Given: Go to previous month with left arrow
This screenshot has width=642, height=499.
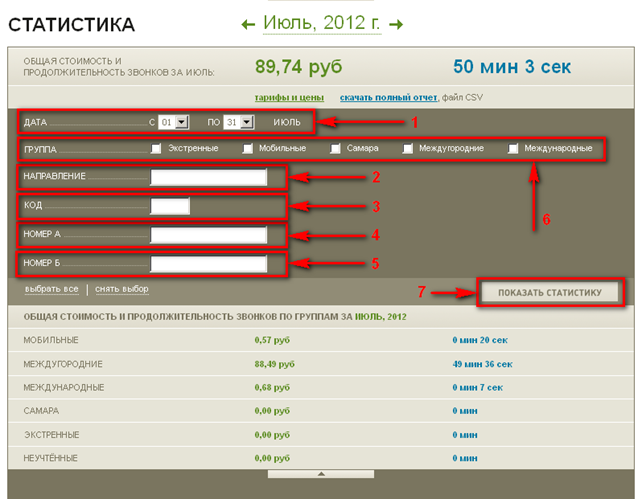Looking at the screenshot, I should pyautogui.click(x=249, y=23).
